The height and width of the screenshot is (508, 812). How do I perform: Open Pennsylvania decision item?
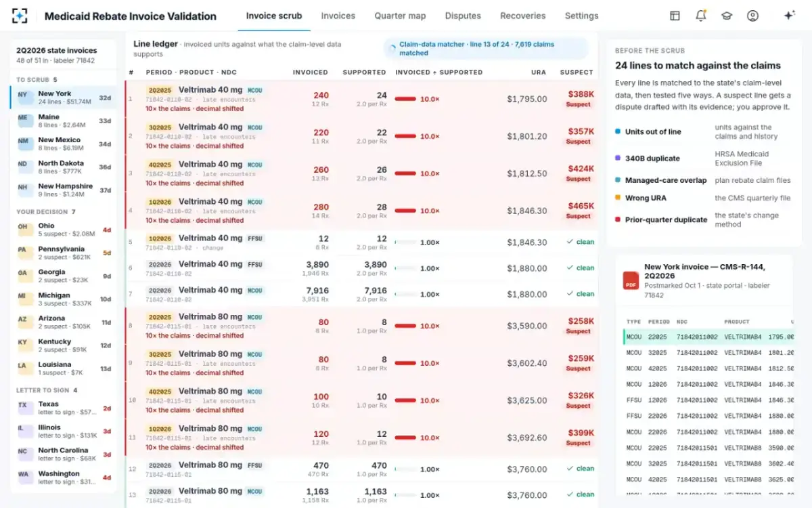coord(64,253)
